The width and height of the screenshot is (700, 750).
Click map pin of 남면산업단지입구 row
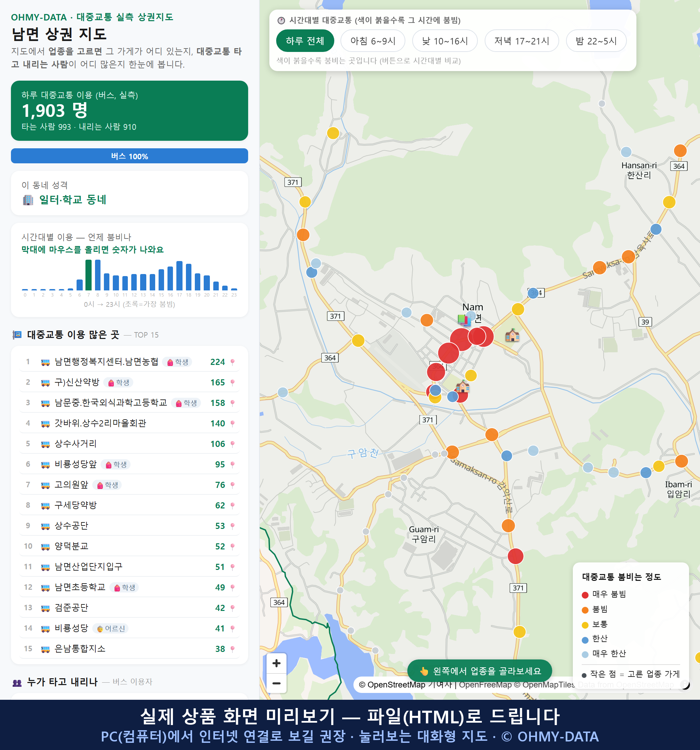click(x=232, y=567)
